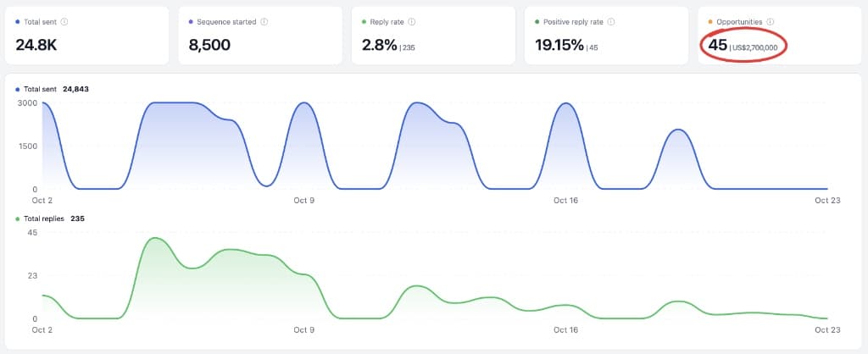This screenshot has width=868, height=354.
Task: Click blue dot in Total sent card
Action: (18, 22)
